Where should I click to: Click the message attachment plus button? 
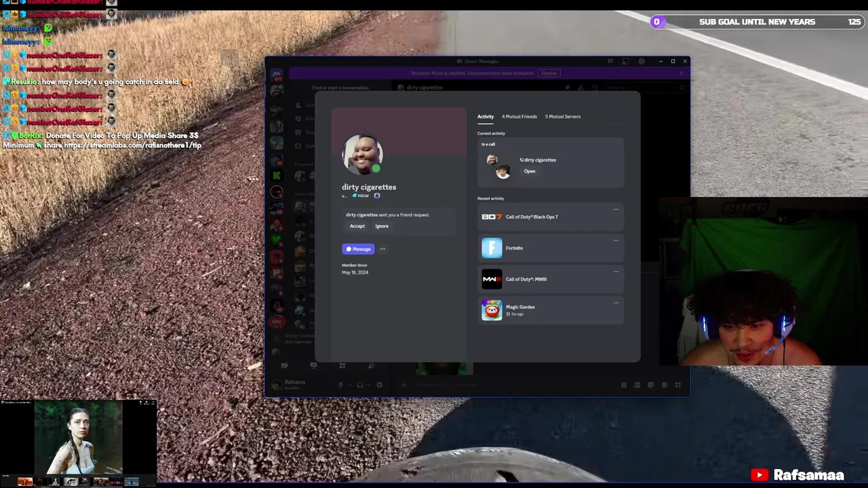click(403, 385)
